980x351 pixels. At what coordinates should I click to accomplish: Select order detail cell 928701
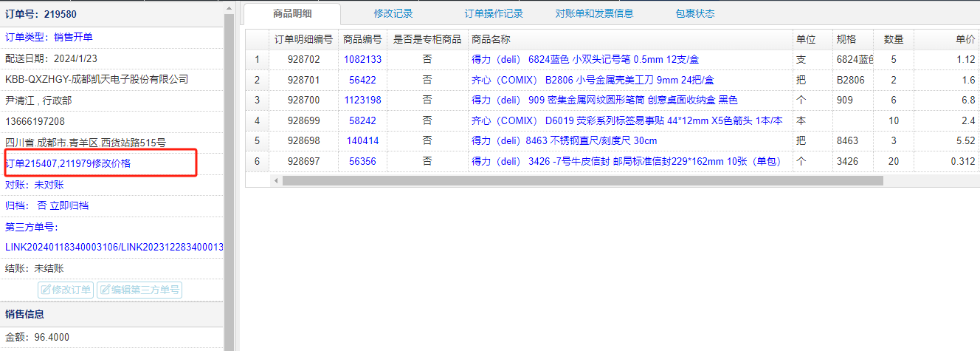(x=303, y=80)
